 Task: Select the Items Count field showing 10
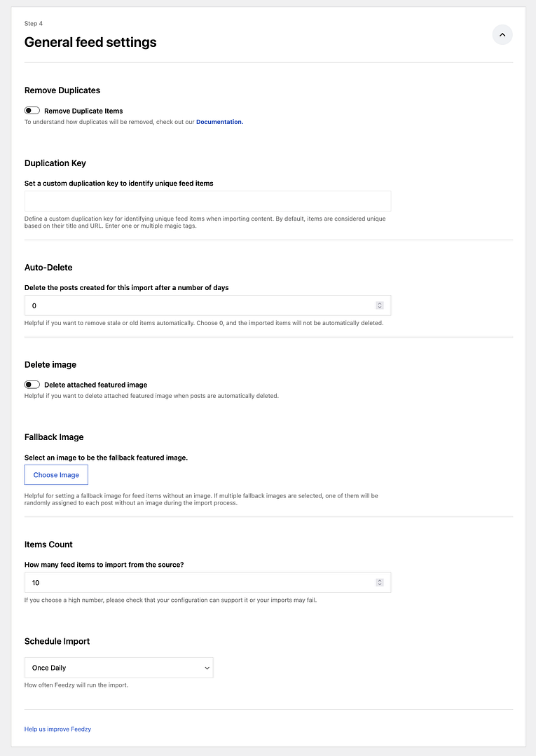(x=175, y=582)
